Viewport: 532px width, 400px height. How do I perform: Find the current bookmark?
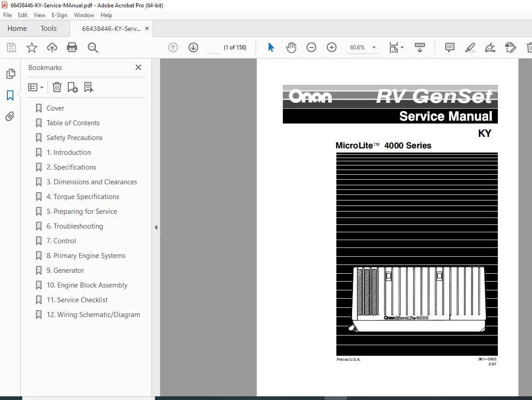[89, 88]
